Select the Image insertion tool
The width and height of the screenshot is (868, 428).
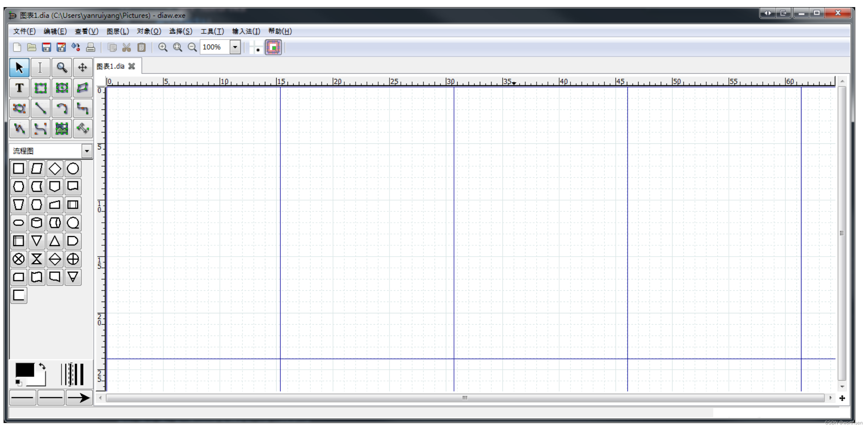click(62, 129)
